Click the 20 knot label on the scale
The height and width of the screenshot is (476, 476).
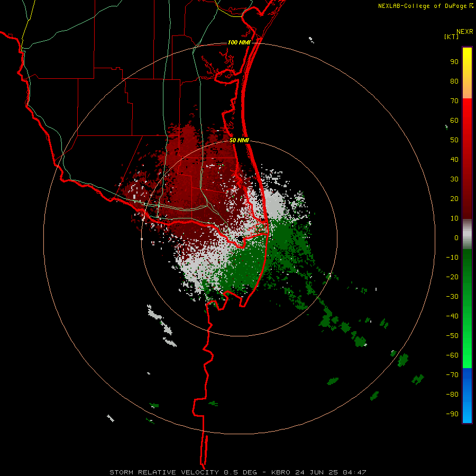(x=454, y=198)
